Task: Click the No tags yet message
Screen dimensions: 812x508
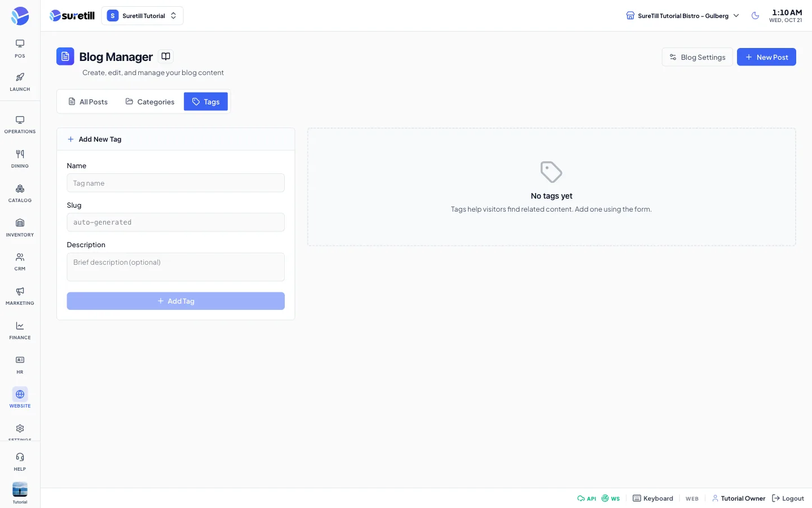Action: pos(551,196)
